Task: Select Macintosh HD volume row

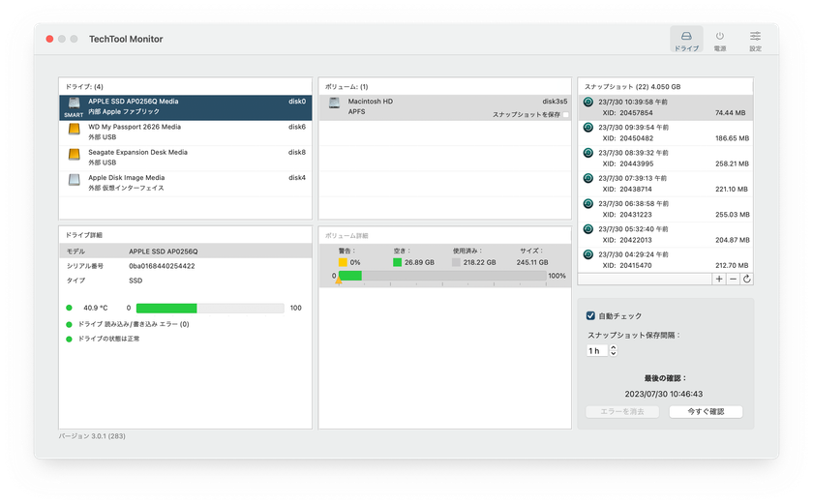Action: pyautogui.click(x=445, y=107)
